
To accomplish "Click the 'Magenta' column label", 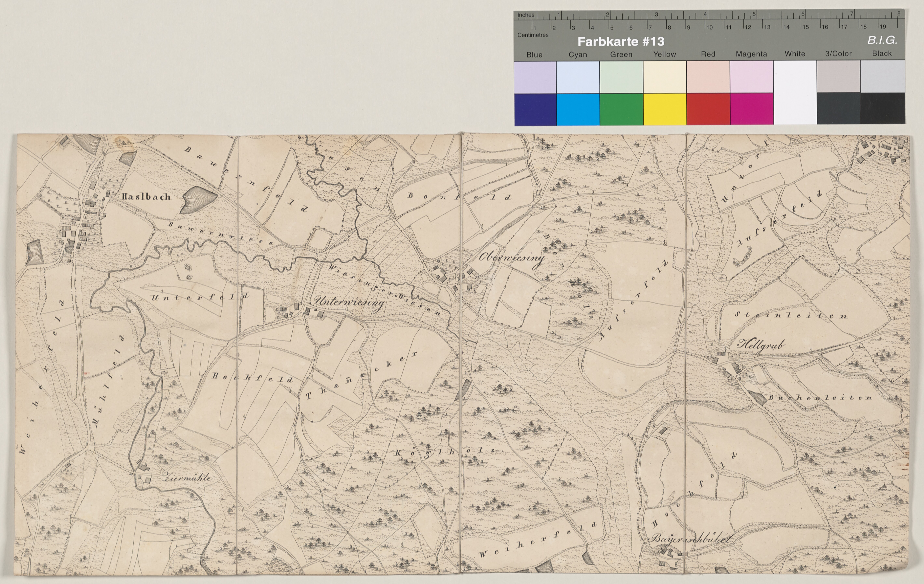I will tap(751, 54).
